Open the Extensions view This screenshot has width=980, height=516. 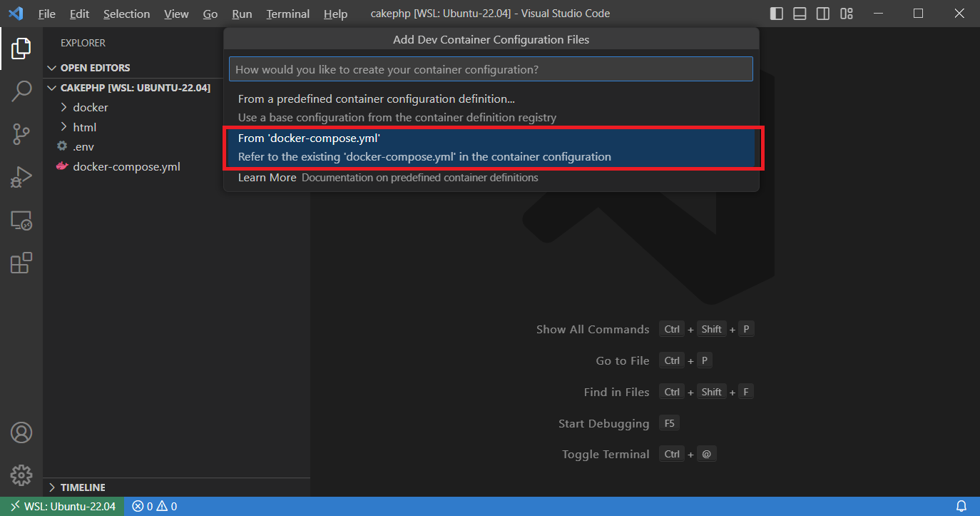[x=21, y=263]
